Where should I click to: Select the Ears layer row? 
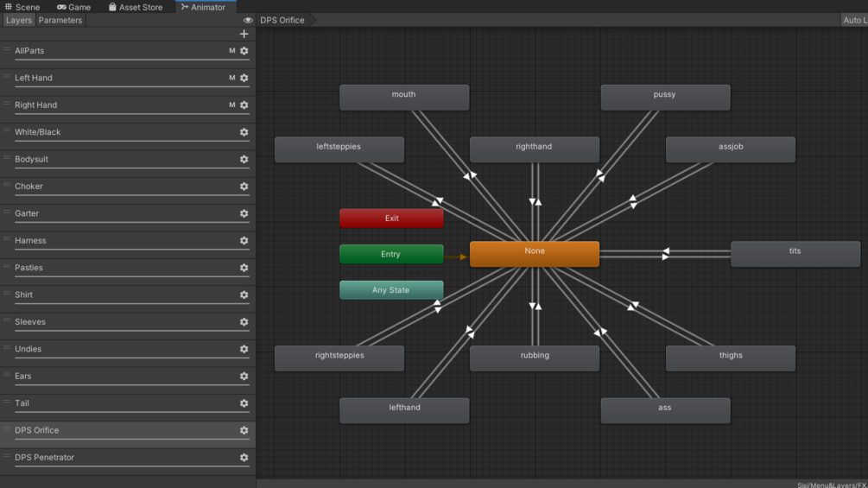(128, 379)
